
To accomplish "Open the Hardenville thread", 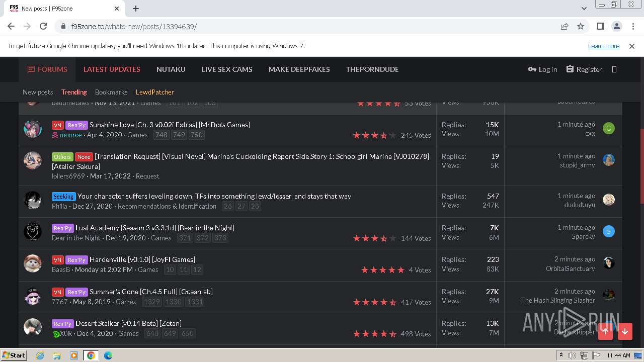I will coord(142,259).
